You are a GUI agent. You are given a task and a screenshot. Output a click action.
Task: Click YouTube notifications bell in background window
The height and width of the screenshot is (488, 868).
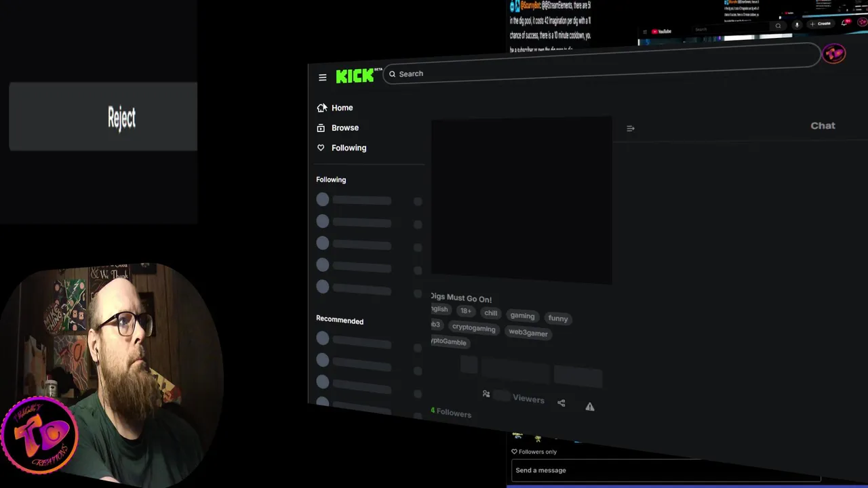[845, 23]
